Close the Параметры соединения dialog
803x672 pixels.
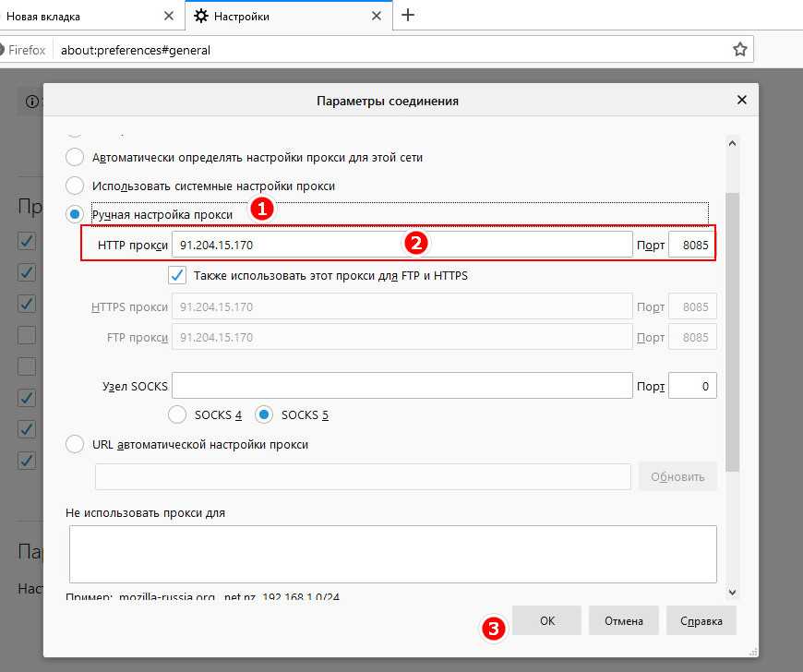point(741,100)
